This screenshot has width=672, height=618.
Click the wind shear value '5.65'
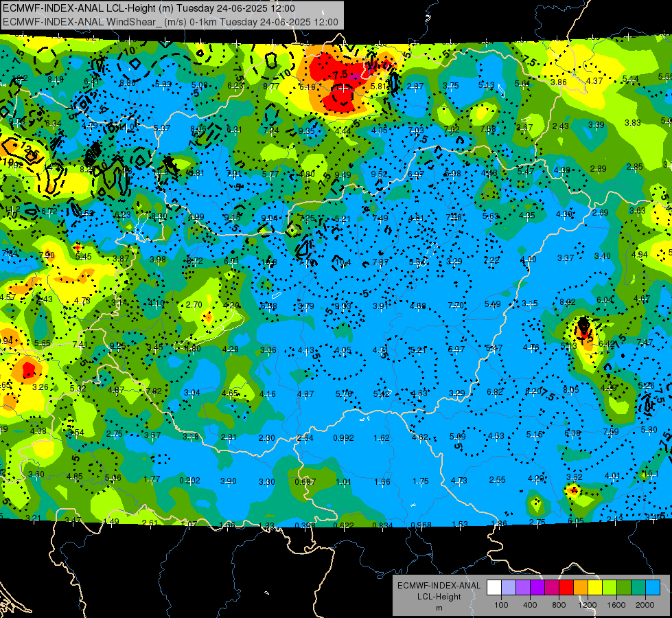43,343
